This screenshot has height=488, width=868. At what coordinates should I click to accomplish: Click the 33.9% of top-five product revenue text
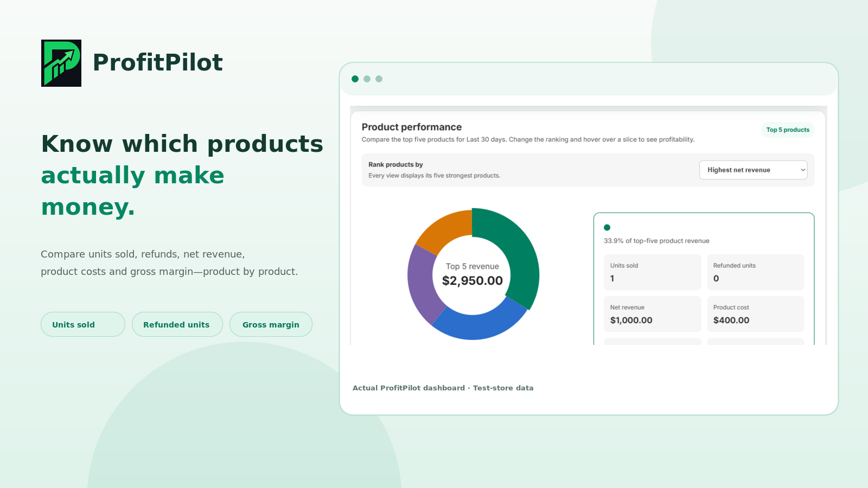pos(656,241)
